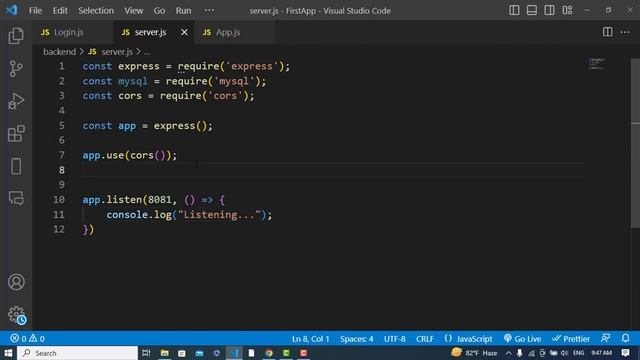The width and height of the screenshot is (640, 360).
Task: Open the Selection menu
Action: pyautogui.click(x=96, y=11)
